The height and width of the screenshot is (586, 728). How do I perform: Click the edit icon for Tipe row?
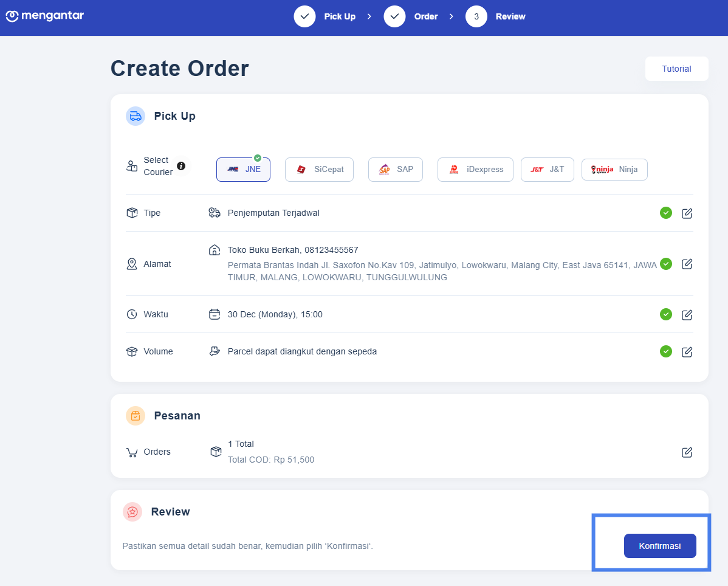pos(687,213)
